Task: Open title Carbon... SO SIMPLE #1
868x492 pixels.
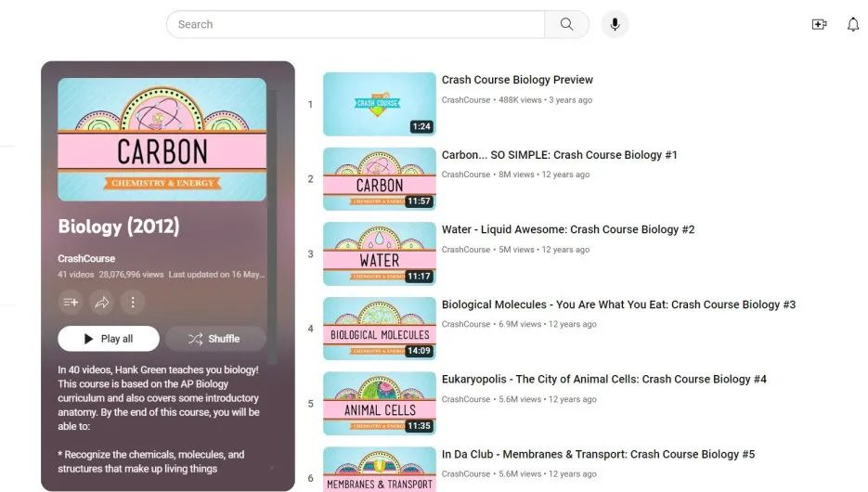Action: pos(559,155)
